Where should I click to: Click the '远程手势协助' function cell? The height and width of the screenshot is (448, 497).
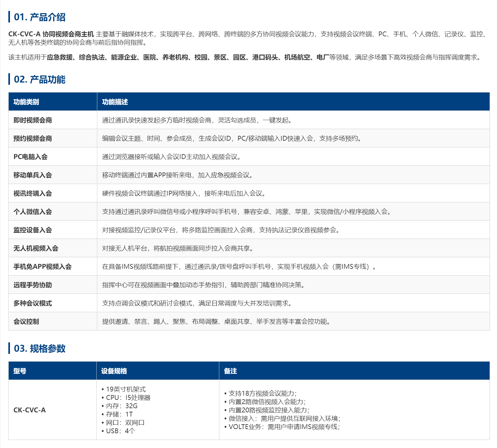(x=32, y=285)
